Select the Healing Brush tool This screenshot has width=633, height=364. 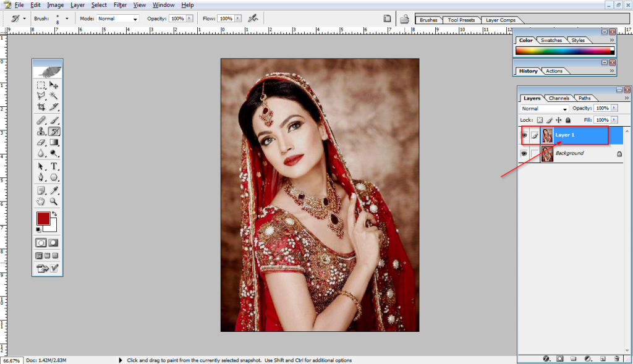(41, 121)
